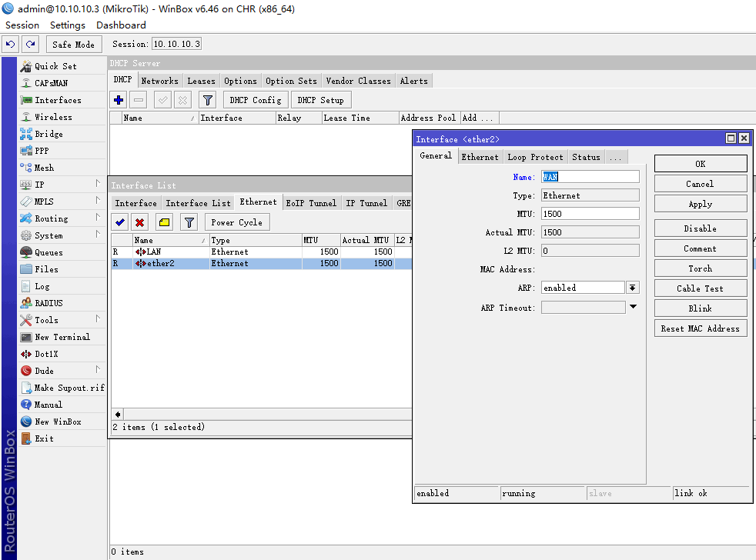The image size is (756, 560).
Task: Click the Power Cycle button
Action: coord(237,222)
